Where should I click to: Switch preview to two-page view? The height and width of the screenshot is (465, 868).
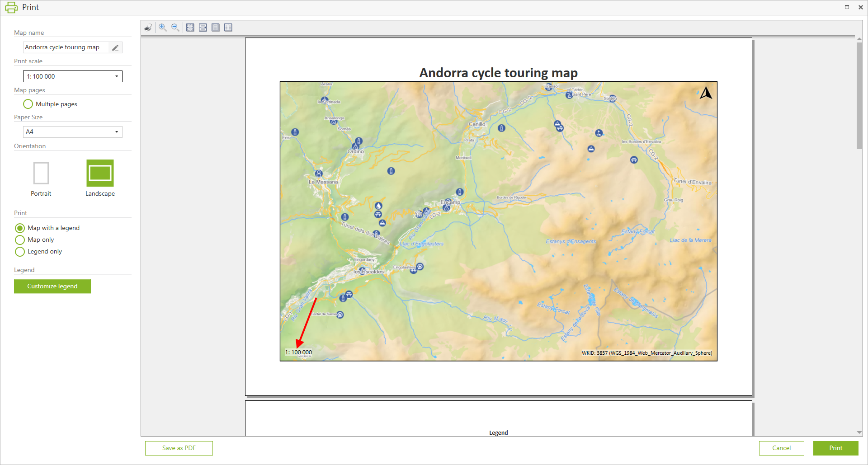(x=228, y=28)
